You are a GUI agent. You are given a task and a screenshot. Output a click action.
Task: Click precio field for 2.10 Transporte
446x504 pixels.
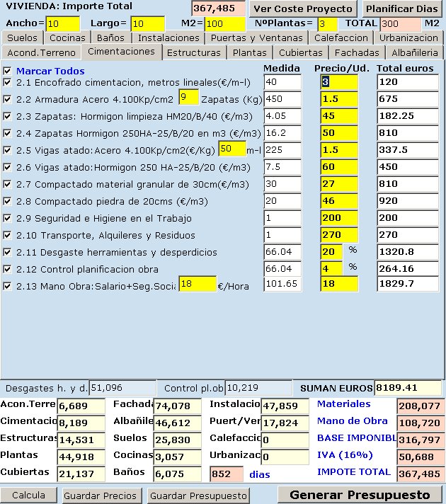[x=339, y=235]
